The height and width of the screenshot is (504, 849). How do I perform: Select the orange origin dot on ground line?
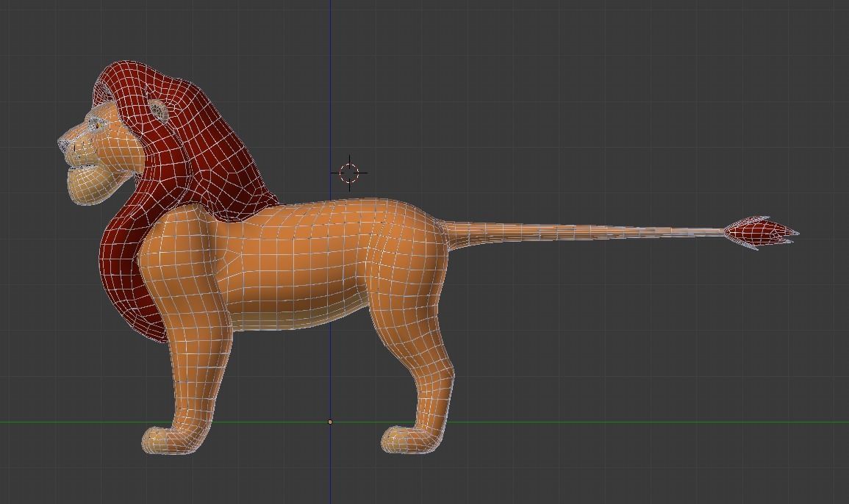pos(330,422)
